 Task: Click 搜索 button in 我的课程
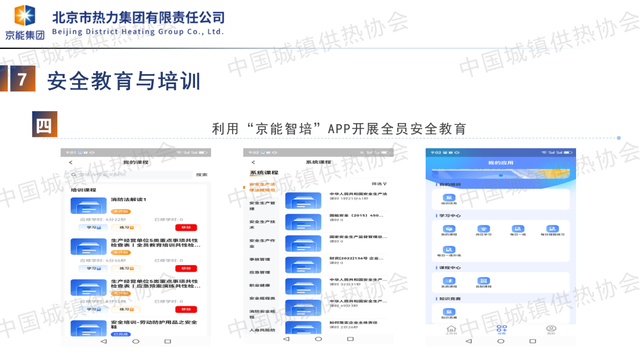pos(202,175)
